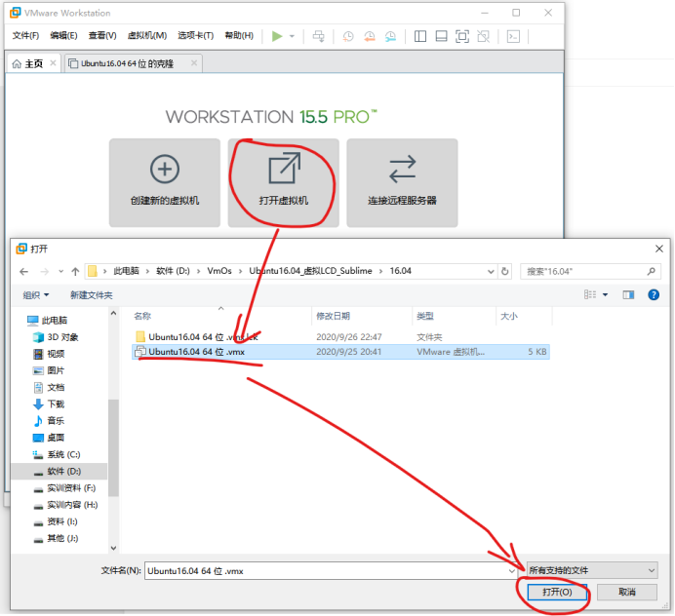Click the blue help question icon

(x=654, y=294)
